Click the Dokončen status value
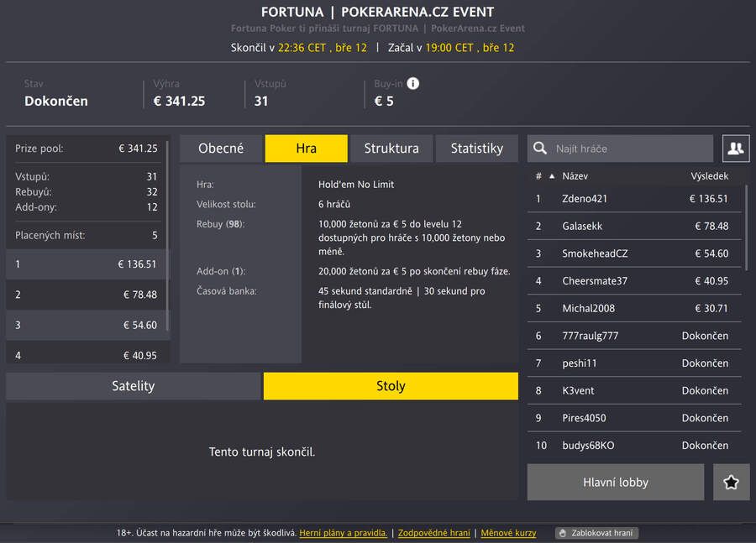The image size is (756, 543). [x=56, y=102]
